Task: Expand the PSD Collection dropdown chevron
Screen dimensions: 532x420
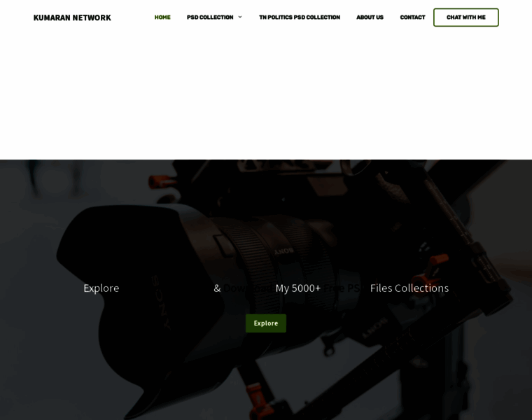Action: click(x=240, y=17)
